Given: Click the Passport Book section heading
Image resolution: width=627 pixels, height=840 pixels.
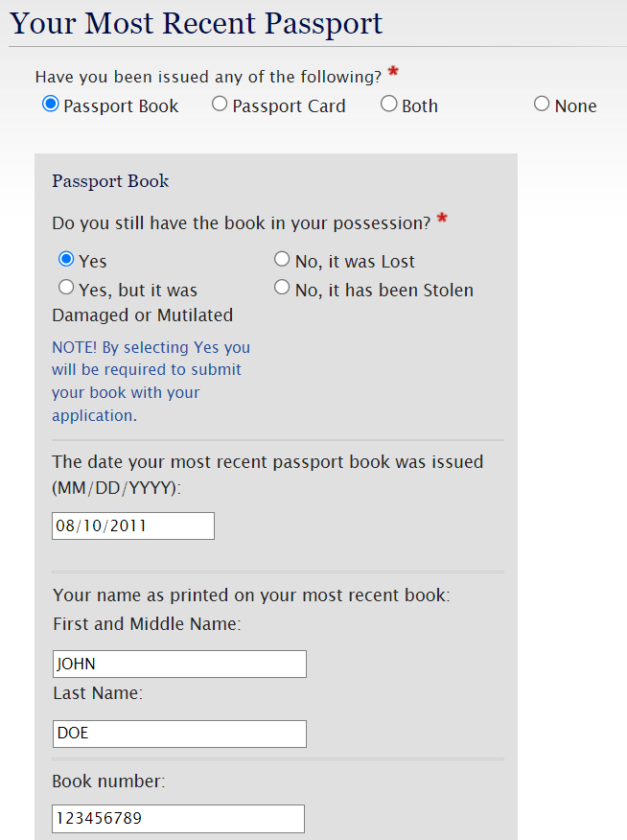Looking at the screenshot, I should 110,181.
